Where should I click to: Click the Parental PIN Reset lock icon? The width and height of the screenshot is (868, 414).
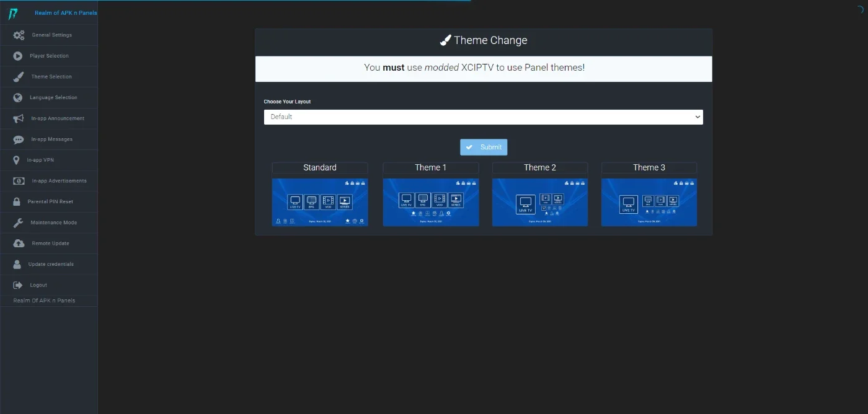point(17,202)
